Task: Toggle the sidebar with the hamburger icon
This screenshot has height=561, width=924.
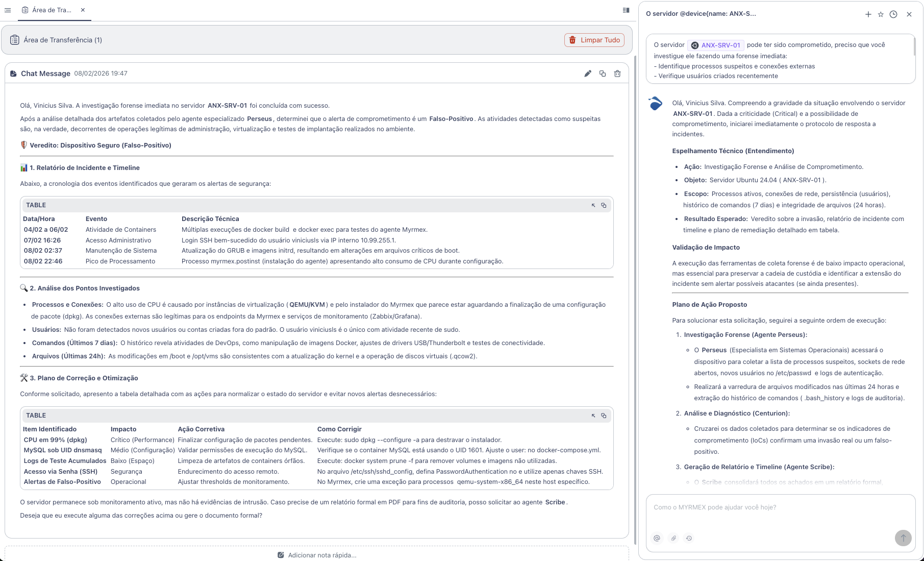Action: (x=8, y=10)
